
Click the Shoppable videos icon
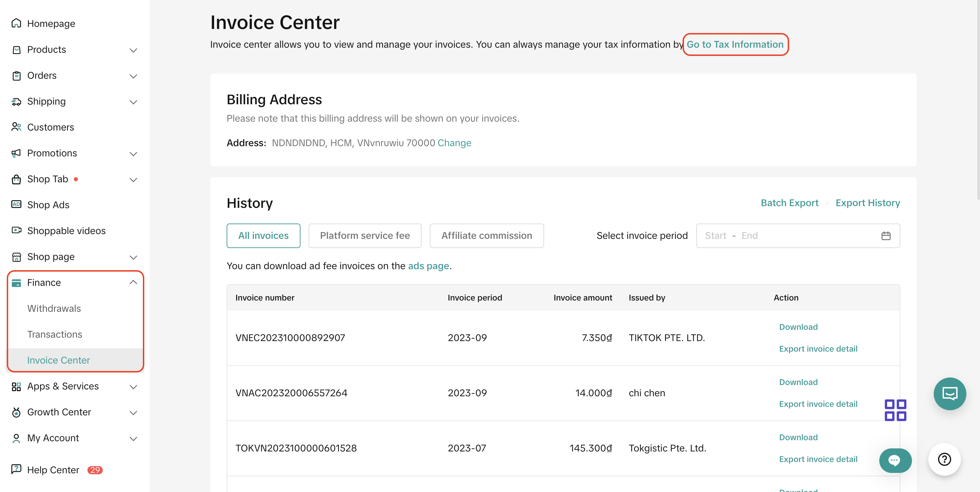[x=16, y=230]
